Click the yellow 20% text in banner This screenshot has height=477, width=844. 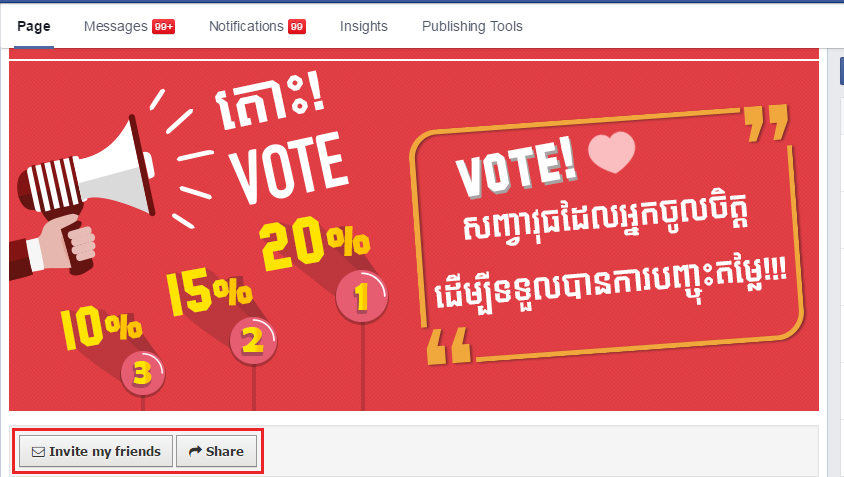(314, 243)
